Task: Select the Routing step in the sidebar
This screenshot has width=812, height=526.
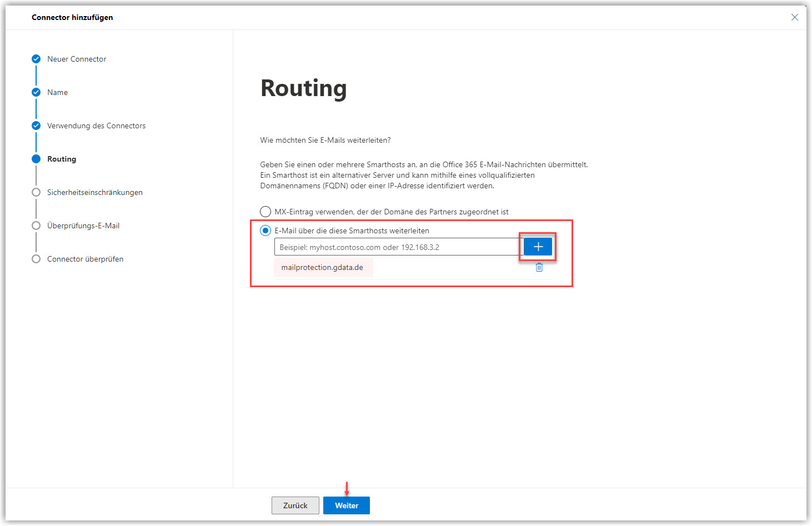Action: click(62, 159)
